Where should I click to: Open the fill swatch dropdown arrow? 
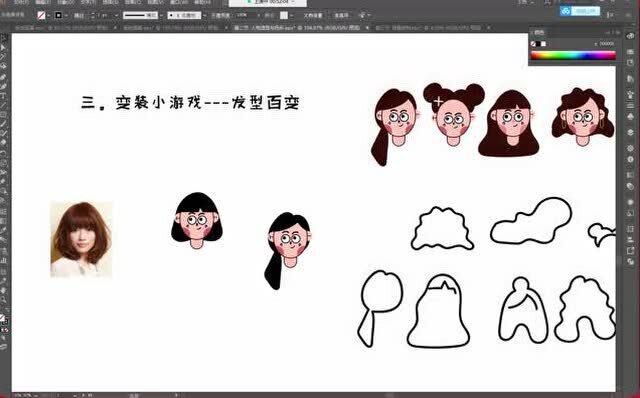49,16
